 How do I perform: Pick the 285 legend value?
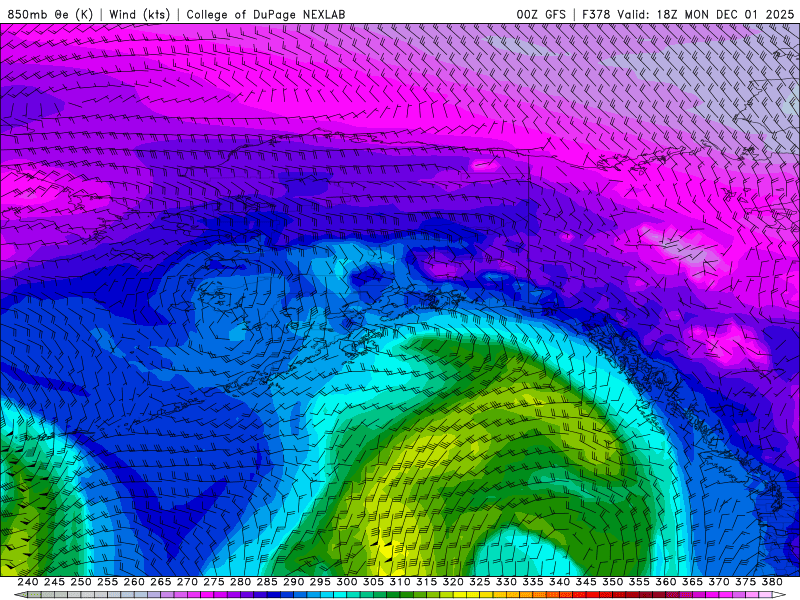267,582
